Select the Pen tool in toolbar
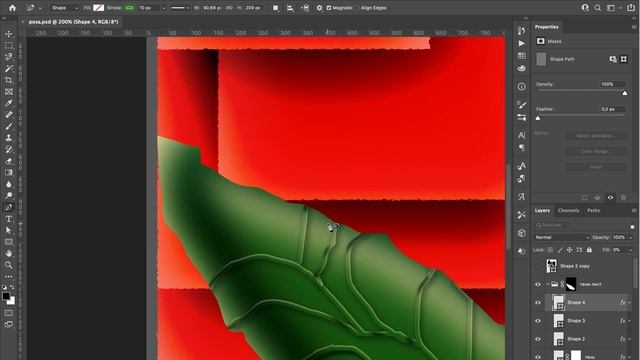Image resolution: width=640 pixels, height=360 pixels. click(9, 207)
